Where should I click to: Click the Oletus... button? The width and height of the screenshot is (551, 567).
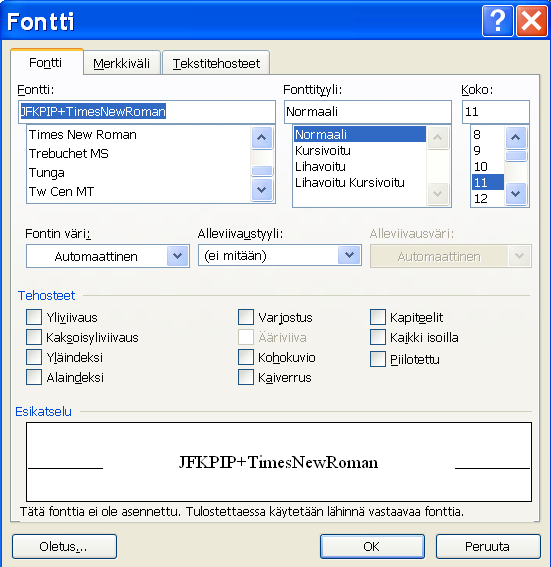(x=64, y=546)
